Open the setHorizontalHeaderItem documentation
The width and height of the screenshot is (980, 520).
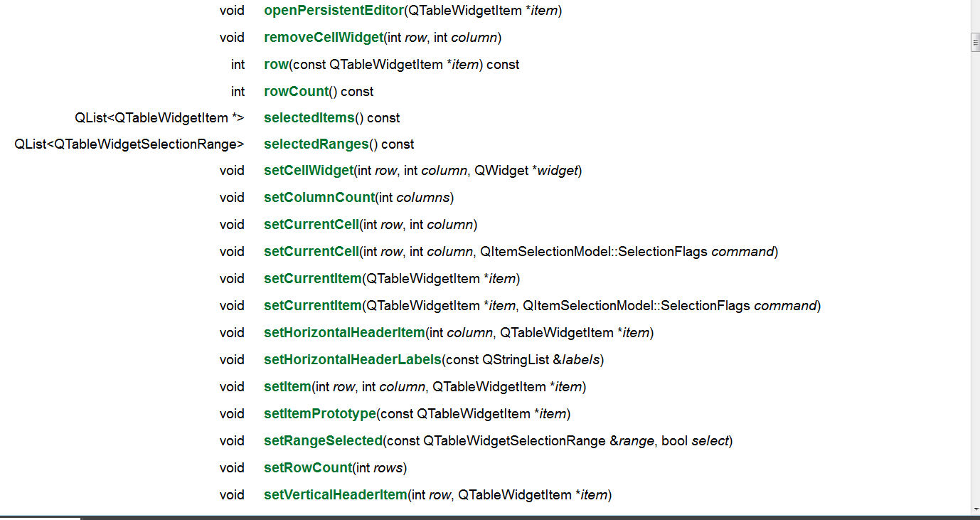click(343, 332)
